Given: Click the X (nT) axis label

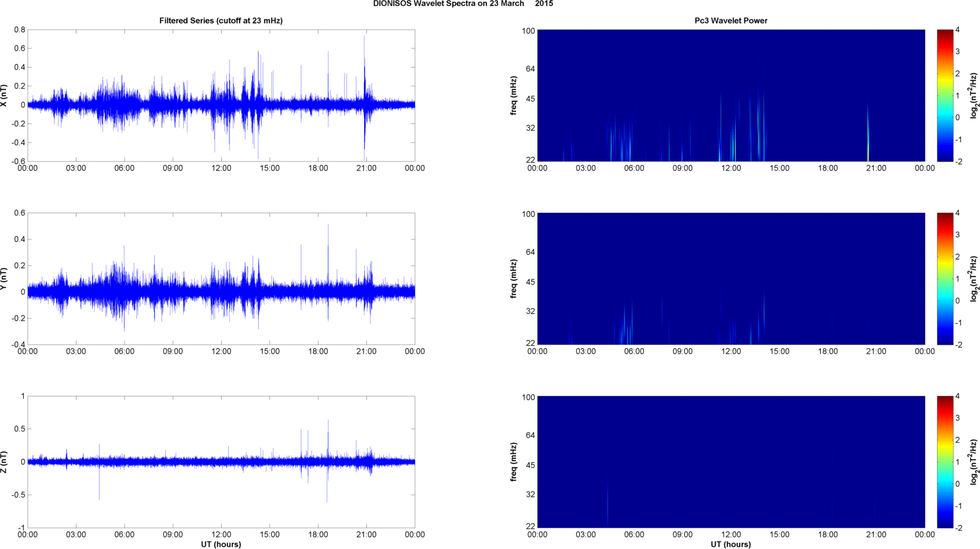Looking at the screenshot, I should click(4, 95).
